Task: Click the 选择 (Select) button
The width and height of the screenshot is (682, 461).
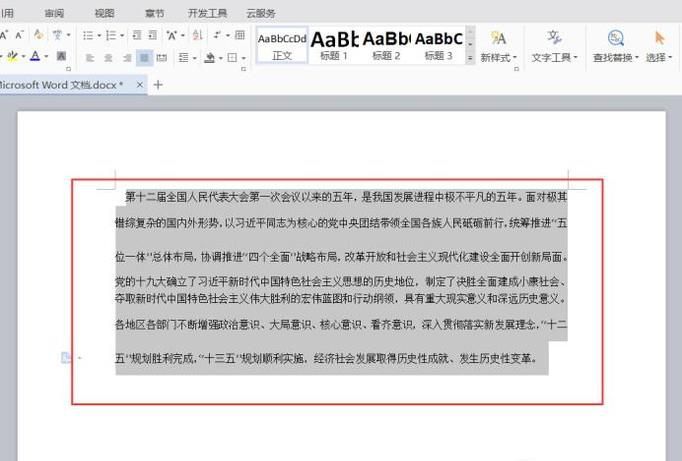Action: pyautogui.click(x=659, y=46)
